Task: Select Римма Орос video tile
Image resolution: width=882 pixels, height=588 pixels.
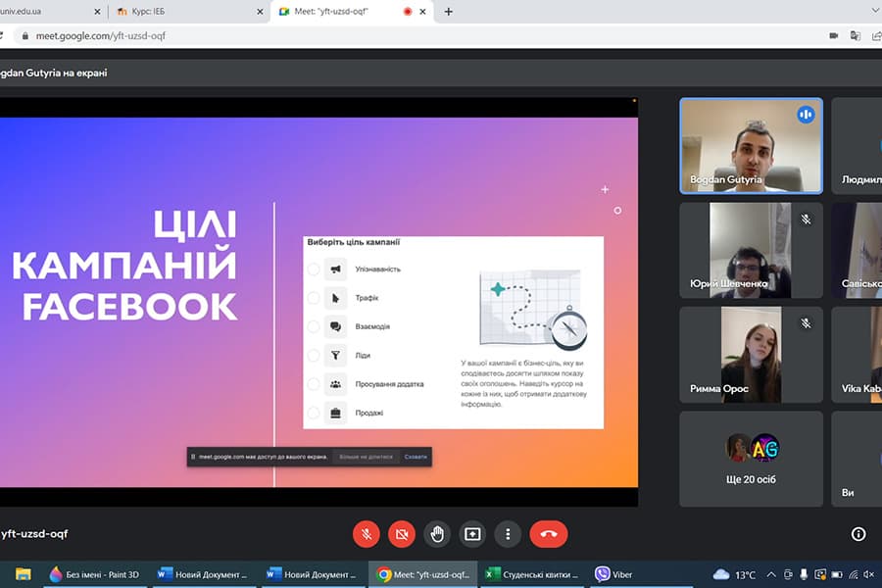Action: 751,355
